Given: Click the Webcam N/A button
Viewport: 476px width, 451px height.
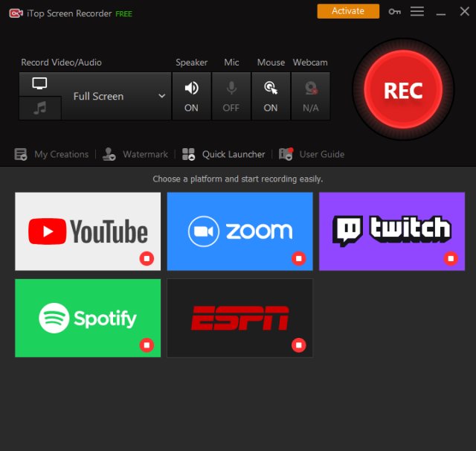Looking at the screenshot, I should [311, 96].
